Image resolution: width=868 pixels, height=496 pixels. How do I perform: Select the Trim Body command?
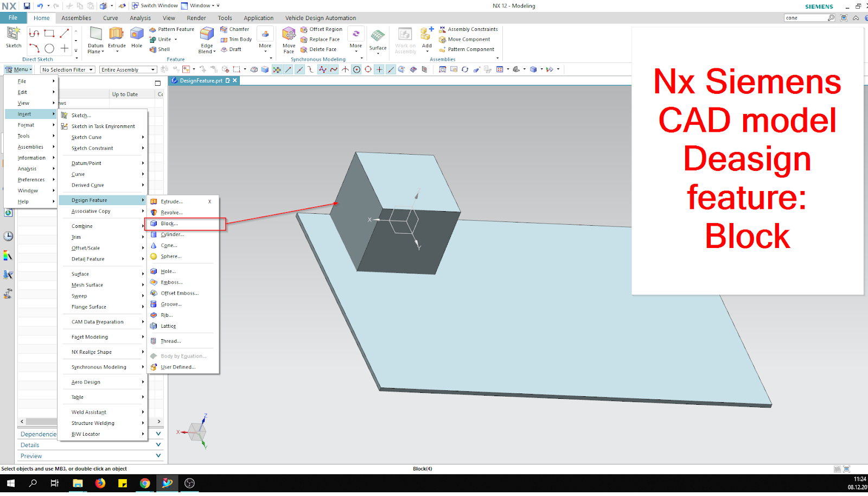[x=236, y=39]
